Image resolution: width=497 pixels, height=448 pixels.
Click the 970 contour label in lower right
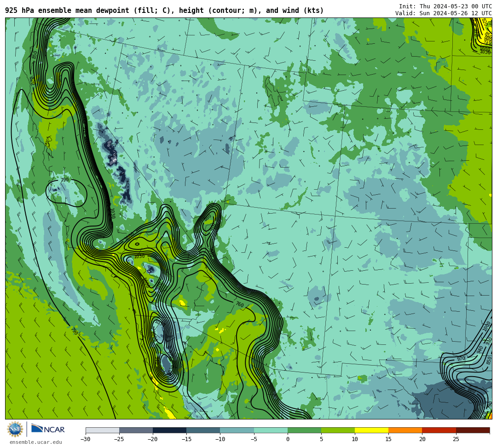461,359
